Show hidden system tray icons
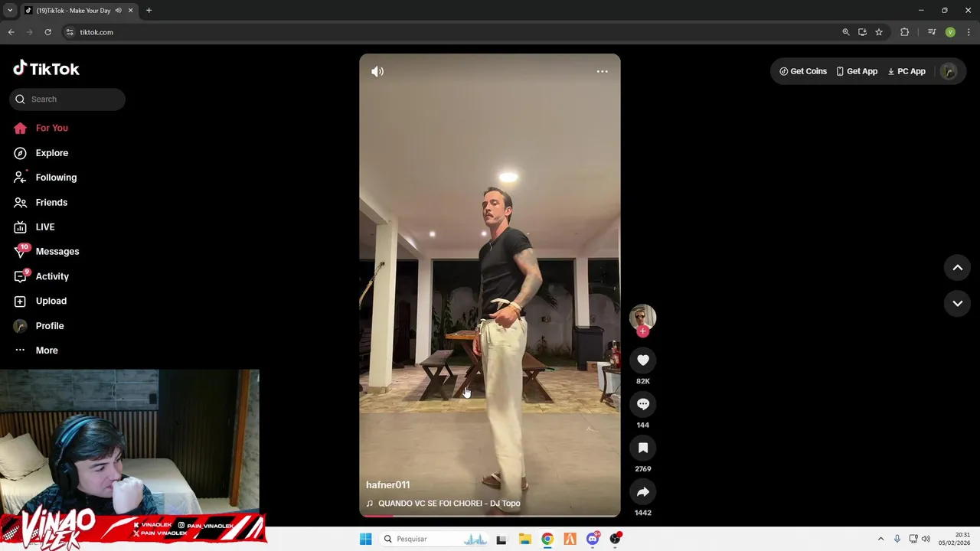This screenshot has height=551, width=980. 880,539
